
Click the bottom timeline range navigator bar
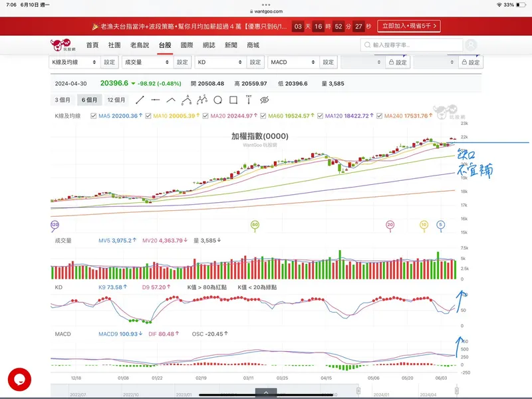tap(254, 391)
